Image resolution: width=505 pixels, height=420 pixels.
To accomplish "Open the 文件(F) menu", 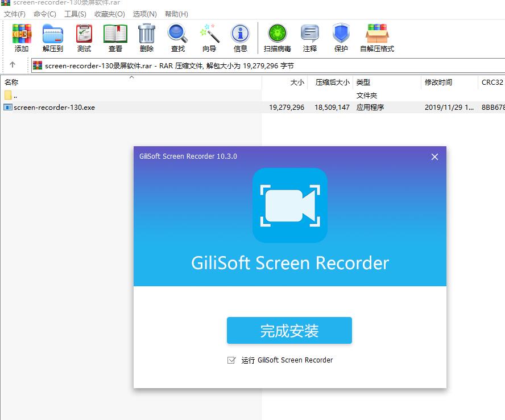I will [x=14, y=14].
